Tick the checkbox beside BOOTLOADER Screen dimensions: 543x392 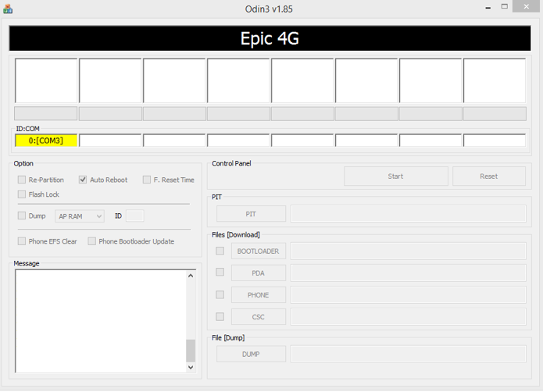(x=220, y=251)
